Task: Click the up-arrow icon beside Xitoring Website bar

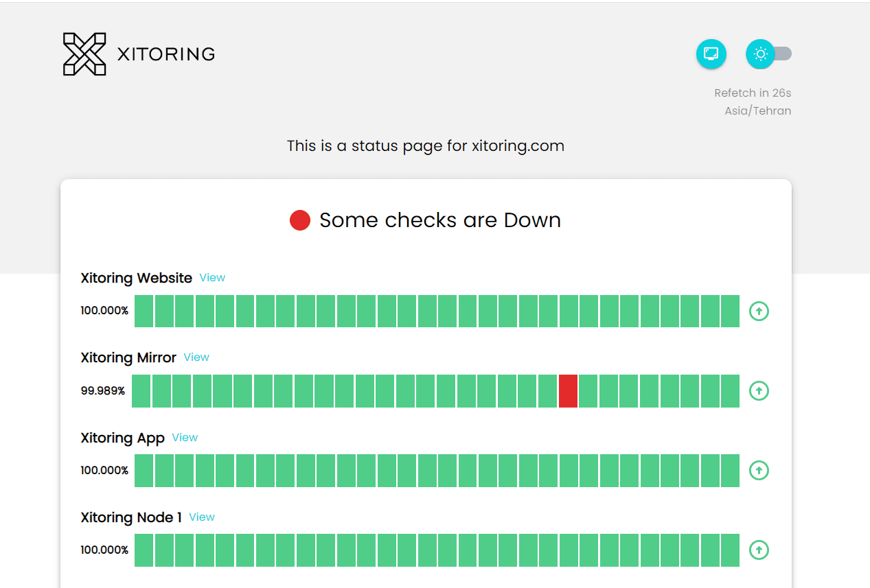Action: pyautogui.click(x=759, y=311)
